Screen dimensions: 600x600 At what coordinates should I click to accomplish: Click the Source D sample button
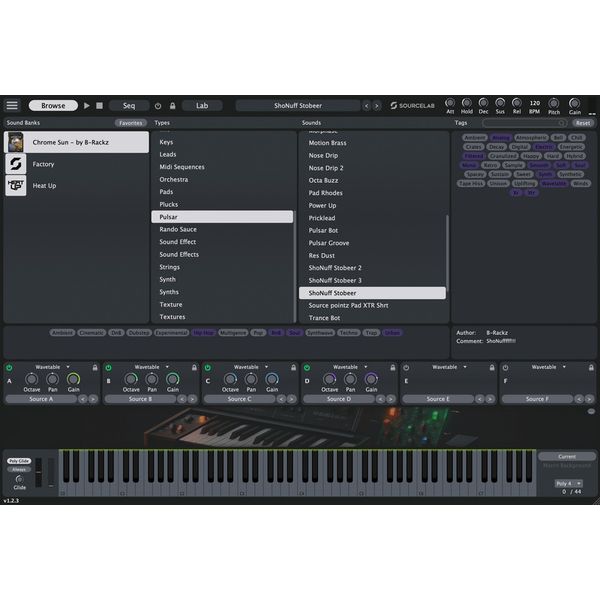coord(339,399)
